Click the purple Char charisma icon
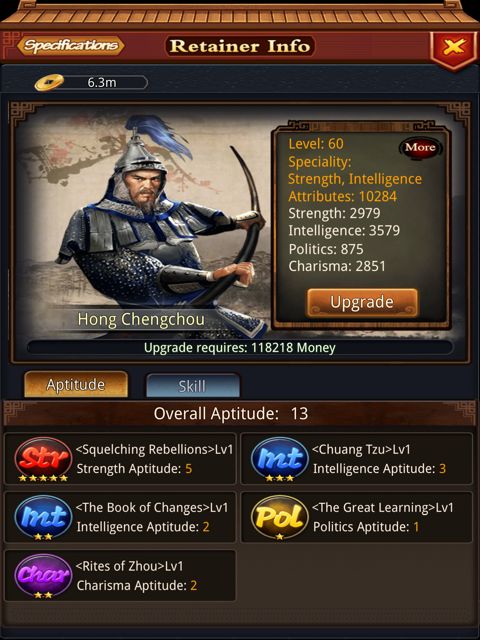The width and height of the screenshot is (480, 640). (44, 573)
